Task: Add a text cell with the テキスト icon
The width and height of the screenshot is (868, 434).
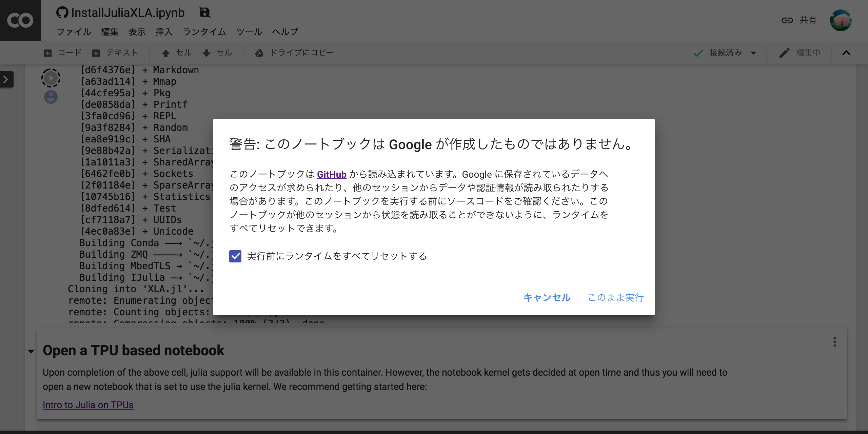Action: point(96,53)
